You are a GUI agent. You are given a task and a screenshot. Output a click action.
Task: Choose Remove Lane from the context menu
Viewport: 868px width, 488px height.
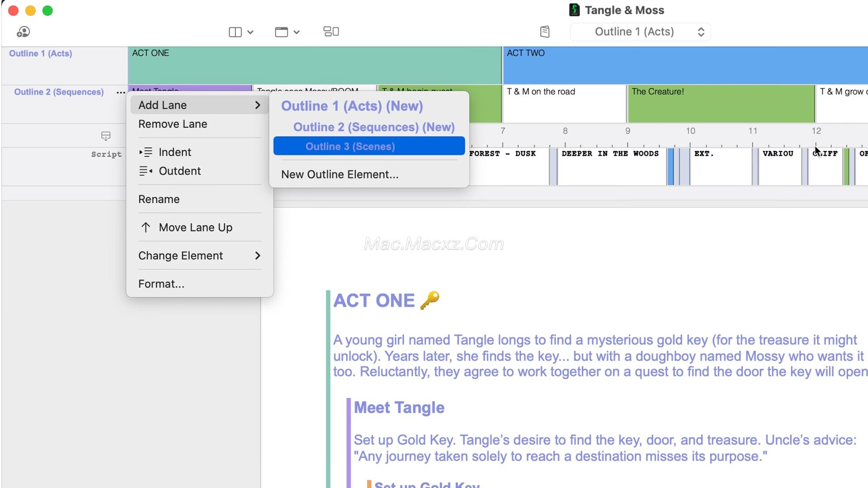(x=173, y=124)
